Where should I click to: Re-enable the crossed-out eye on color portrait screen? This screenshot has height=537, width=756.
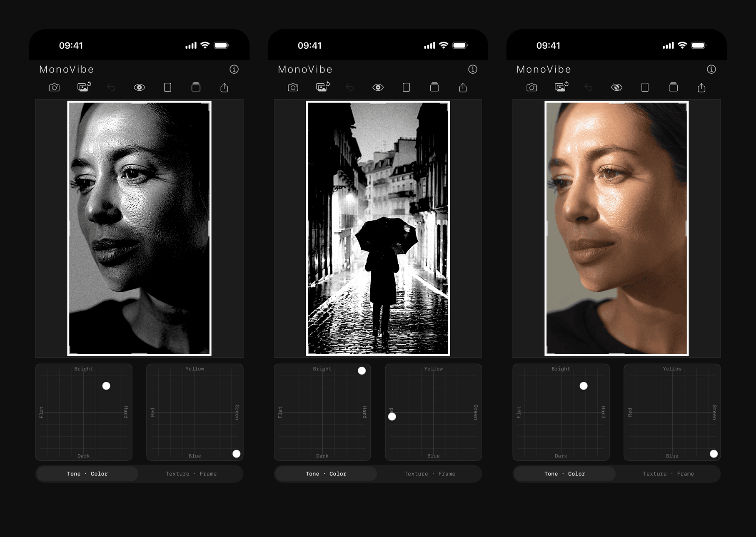[x=617, y=87]
